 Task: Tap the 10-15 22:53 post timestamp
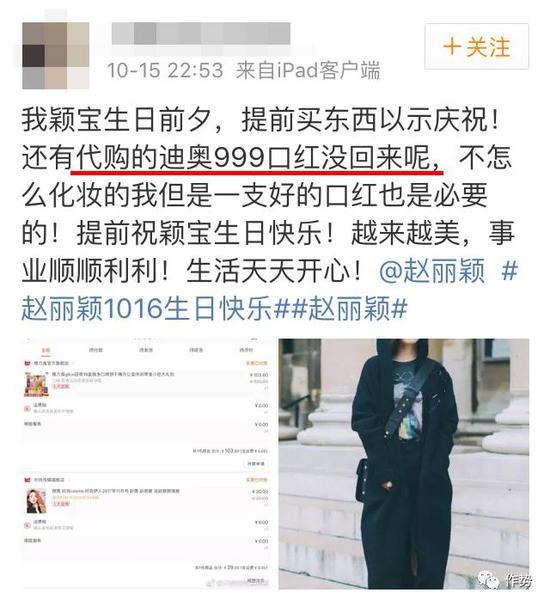coord(165,71)
